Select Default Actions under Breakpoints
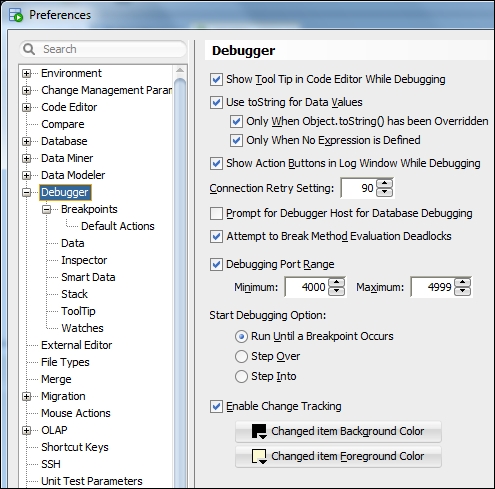495x489 pixels. point(118,226)
